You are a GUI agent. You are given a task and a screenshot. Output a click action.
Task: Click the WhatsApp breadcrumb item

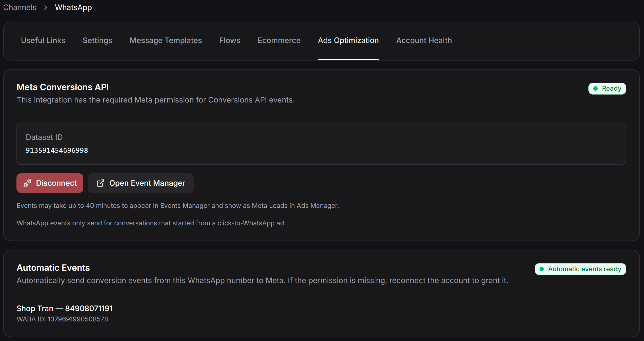click(x=73, y=7)
